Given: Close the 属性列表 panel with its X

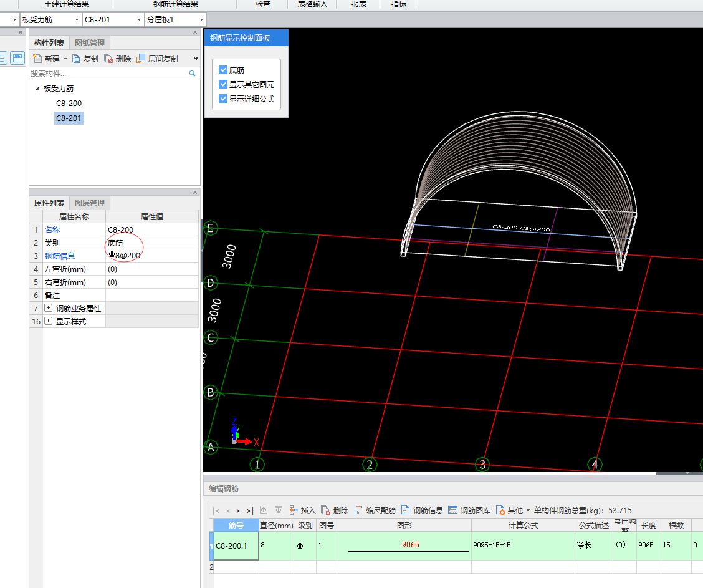Looking at the screenshot, I should coord(195,192).
